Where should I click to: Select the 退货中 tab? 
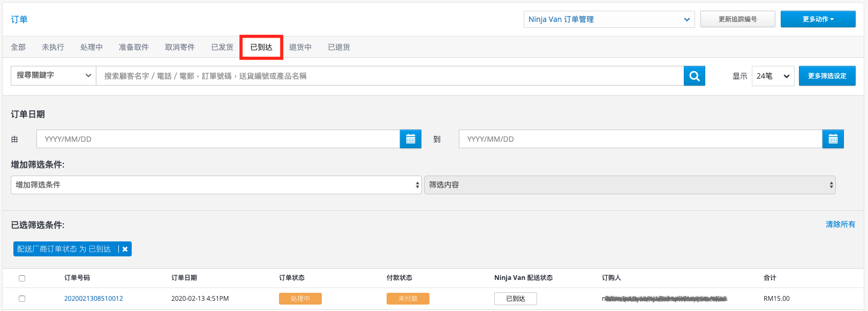point(300,47)
